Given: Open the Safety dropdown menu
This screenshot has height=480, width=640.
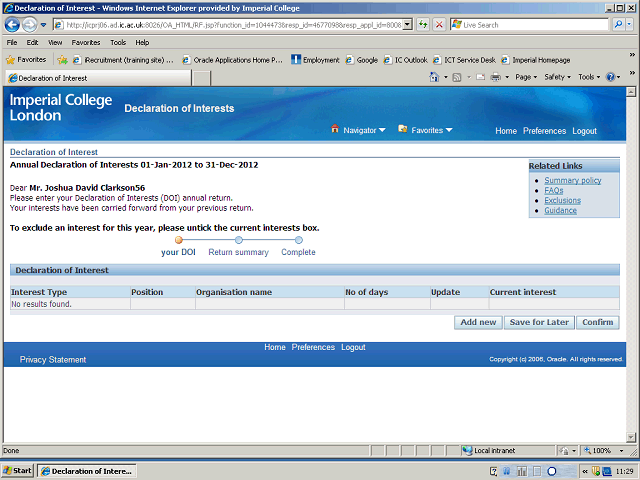Looking at the screenshot, I should coord(557,77).
